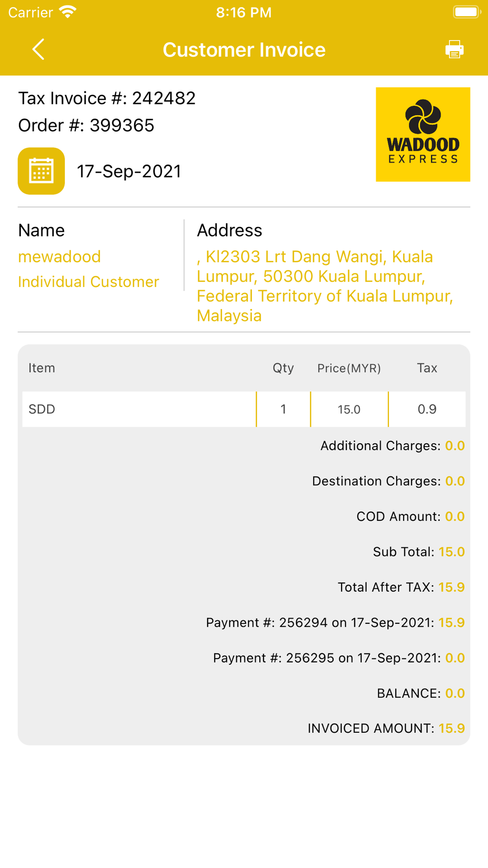Tap Total After TAX line
Image resolution: width=488 pixels, height=868 pixels.
[x=401, y=587]
